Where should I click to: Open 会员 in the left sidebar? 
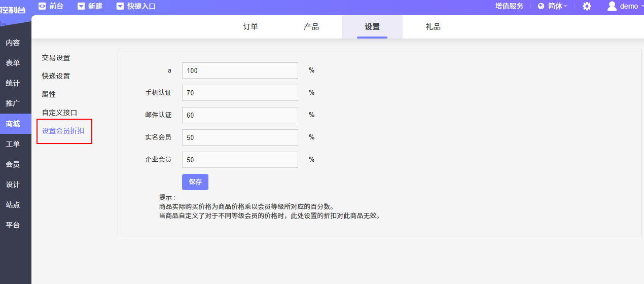(x=13, y=164)
